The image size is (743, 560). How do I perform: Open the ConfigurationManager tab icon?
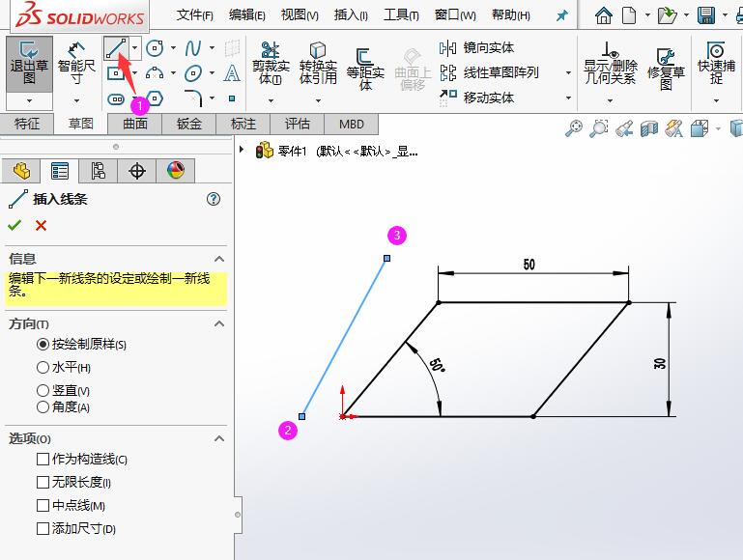pyautogui.click(x=99, y=171)
